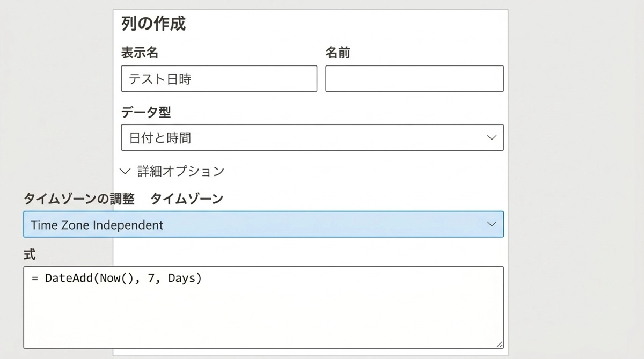Click the 表示名 input containing テスト日時
This screenshot has height=359, width=644.
coord(219,79)
